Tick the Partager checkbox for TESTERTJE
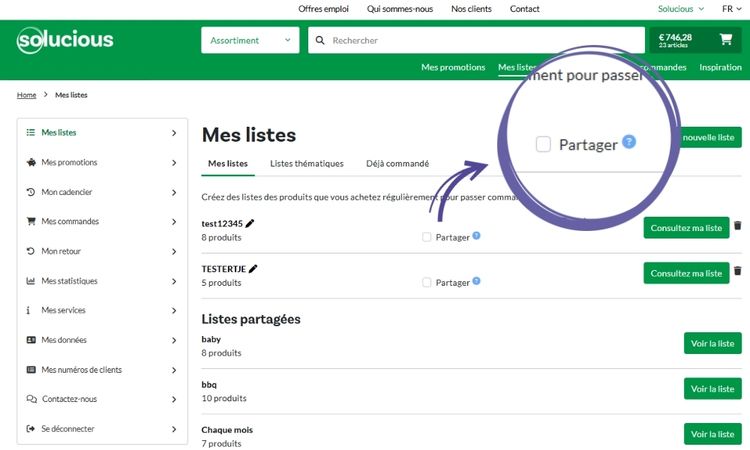Viewport: 750px width, 450px height. point(427,283)
